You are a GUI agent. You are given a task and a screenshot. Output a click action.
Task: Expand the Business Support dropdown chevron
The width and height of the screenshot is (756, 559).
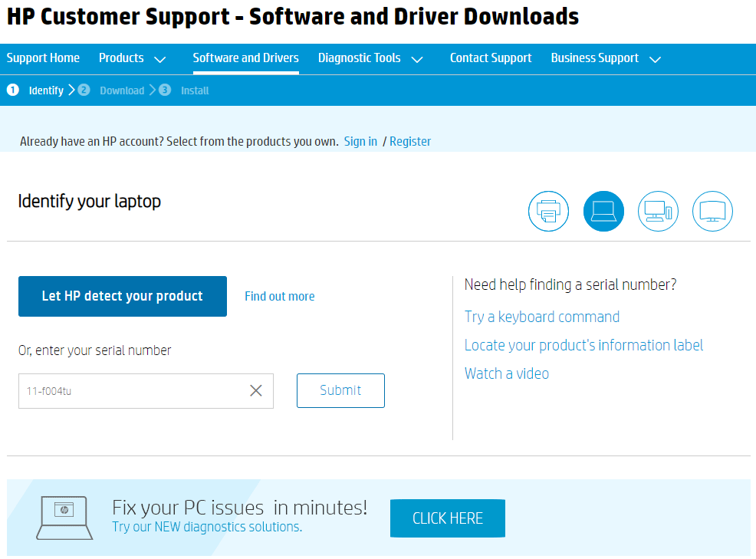click(x=655, y=59)
